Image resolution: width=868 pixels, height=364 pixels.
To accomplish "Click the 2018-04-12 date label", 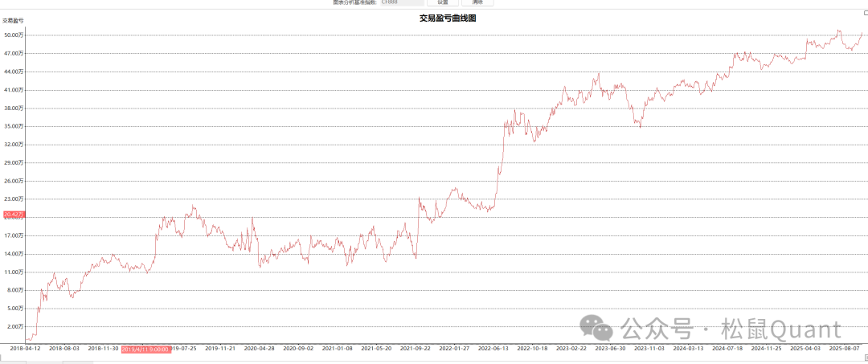I will coord(25,349).
